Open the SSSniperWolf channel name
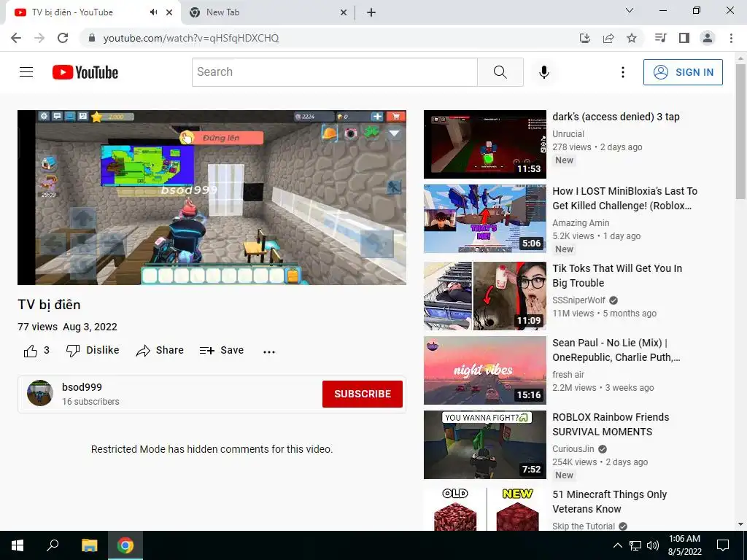This screenshot has height=560, width=747. [578, 300]
